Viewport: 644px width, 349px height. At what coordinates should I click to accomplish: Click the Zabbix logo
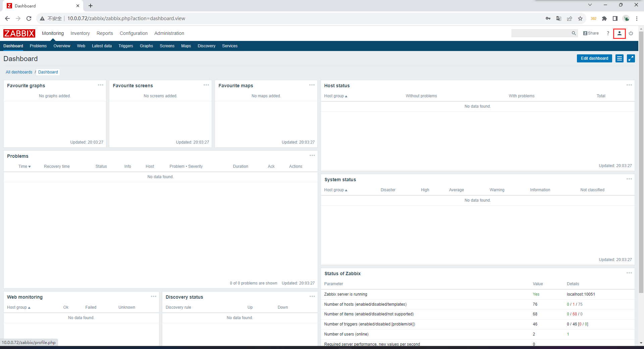[19, 33]
